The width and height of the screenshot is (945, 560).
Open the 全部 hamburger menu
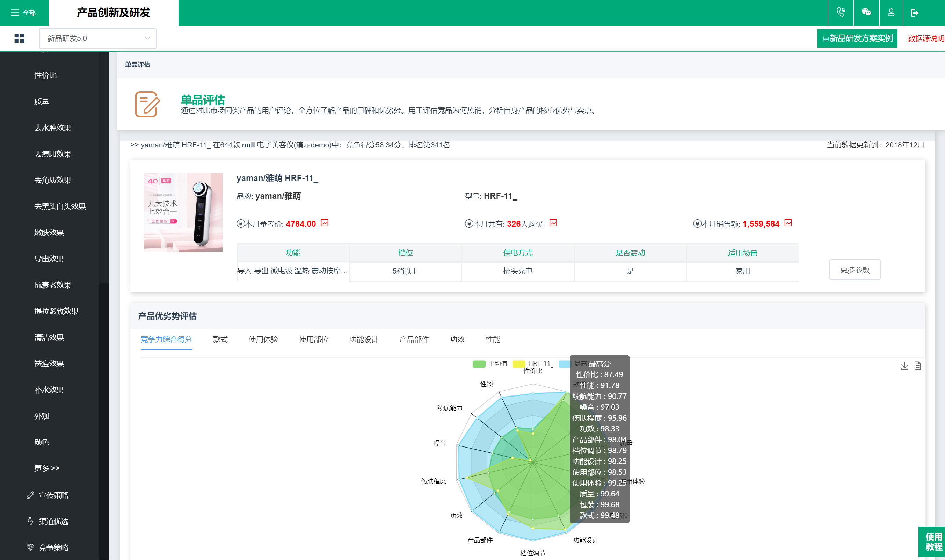coord(23,13)
